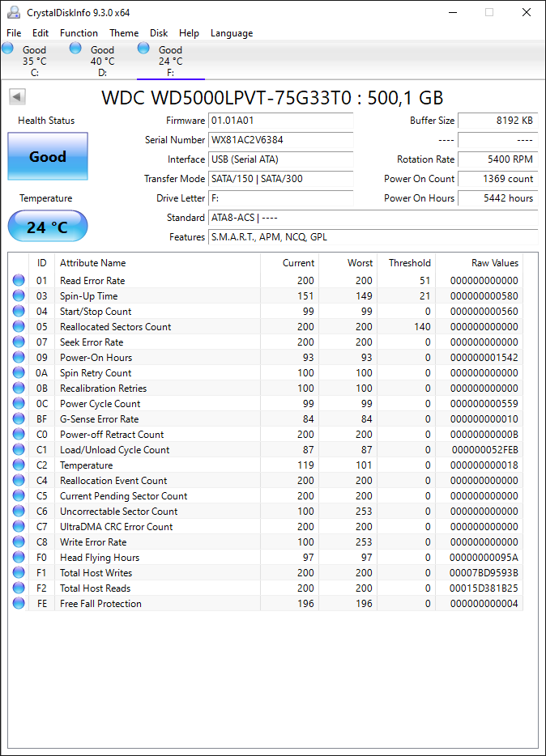Click raw value 000000052FEB

(x=484, y=450)
